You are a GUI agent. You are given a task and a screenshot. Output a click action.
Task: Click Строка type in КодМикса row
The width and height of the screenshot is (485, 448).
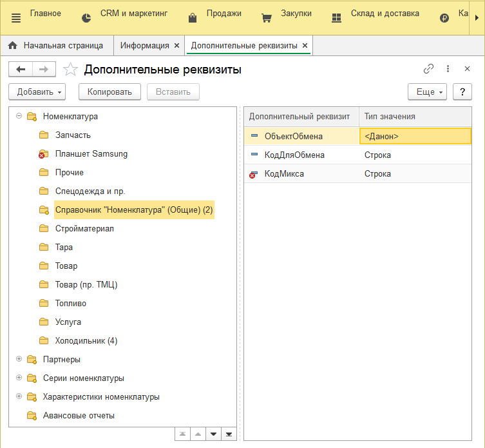coord(377,173)
